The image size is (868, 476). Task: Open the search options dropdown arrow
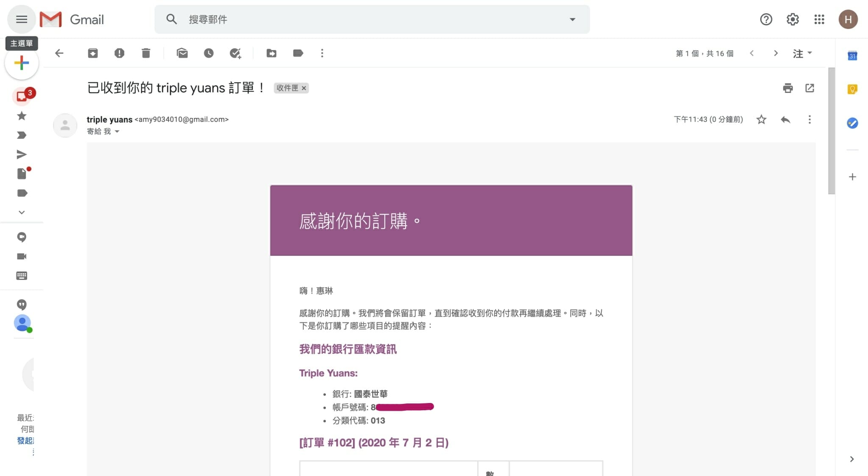tap(572, 20)
